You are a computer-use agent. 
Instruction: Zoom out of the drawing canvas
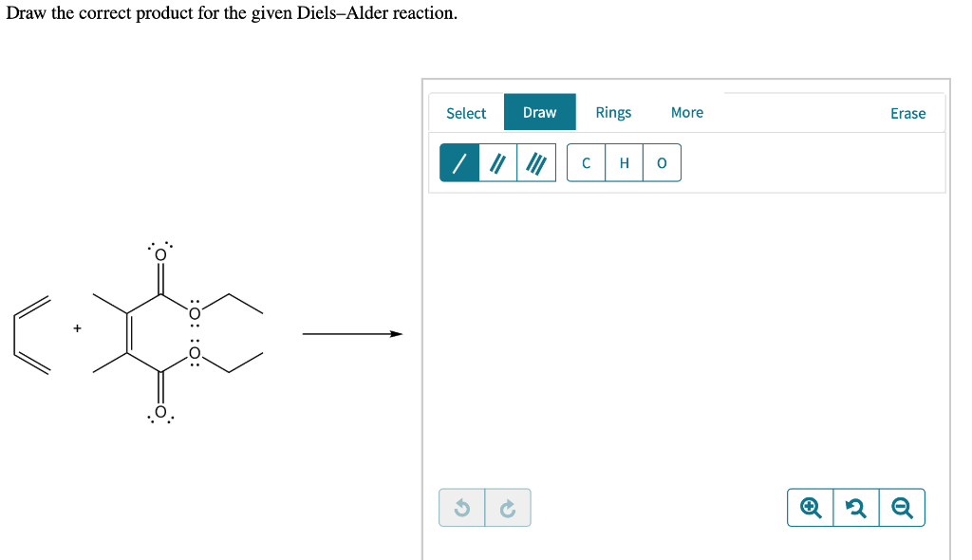point(902,507)
